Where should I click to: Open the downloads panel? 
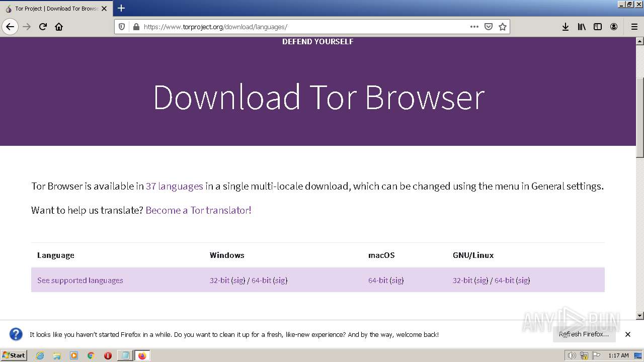[566, 27]
